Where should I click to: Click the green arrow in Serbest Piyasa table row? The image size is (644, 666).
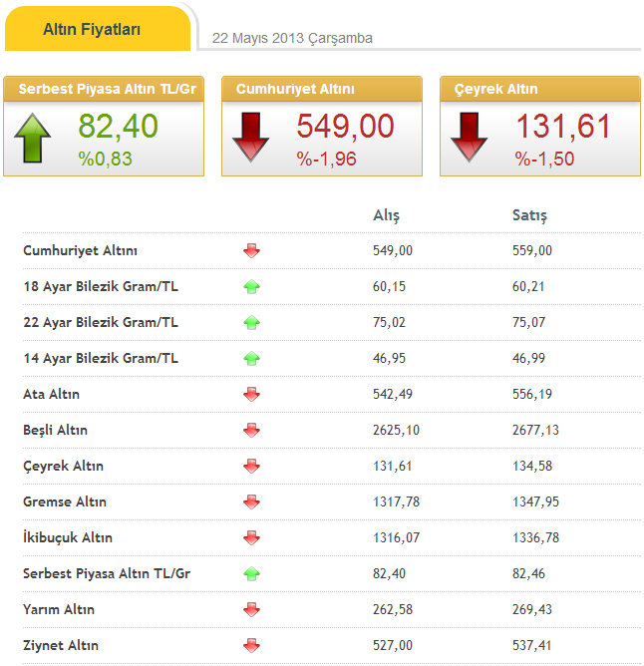coord(251,574)
